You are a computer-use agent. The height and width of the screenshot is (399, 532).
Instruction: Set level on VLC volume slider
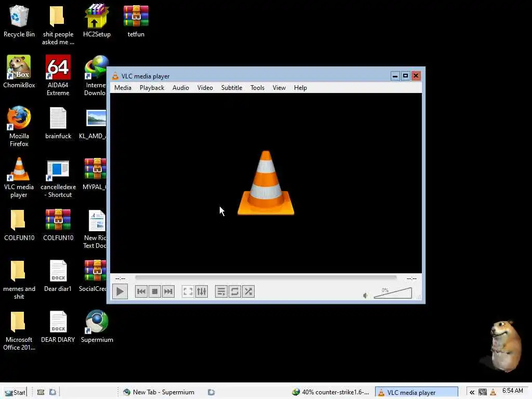[393, 293]
